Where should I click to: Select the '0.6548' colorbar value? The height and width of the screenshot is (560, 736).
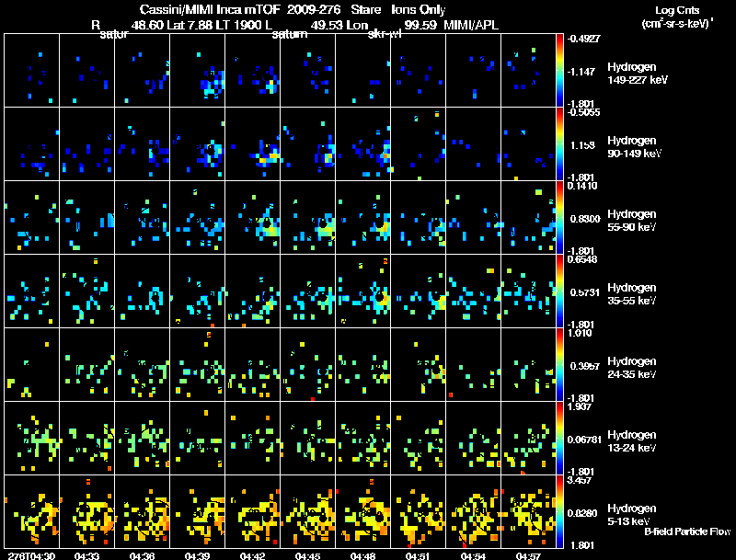click(x=582, y=259)
